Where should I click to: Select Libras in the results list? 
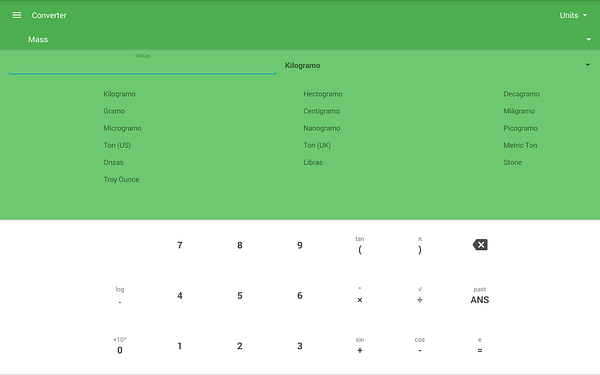(313, 163)
